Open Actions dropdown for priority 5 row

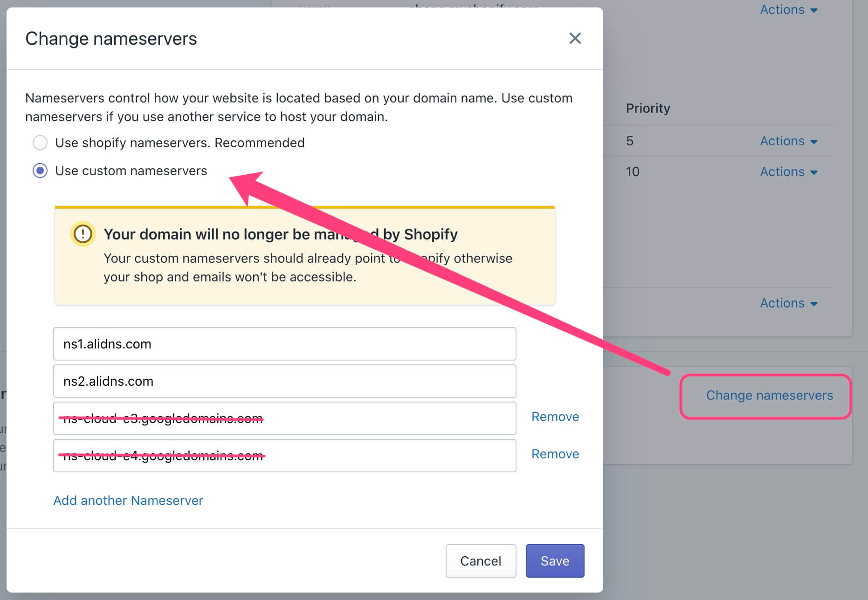tap(789, 141)
